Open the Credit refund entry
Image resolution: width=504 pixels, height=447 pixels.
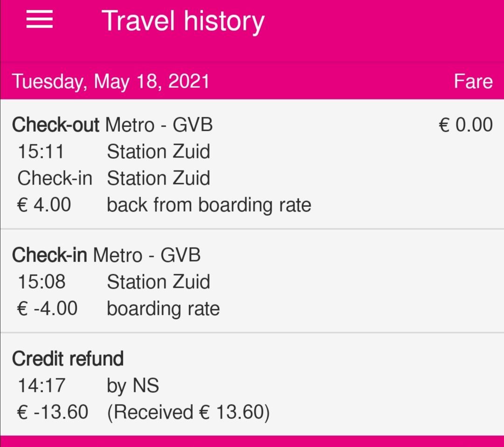pyautogui.click(x=252, y=384)
